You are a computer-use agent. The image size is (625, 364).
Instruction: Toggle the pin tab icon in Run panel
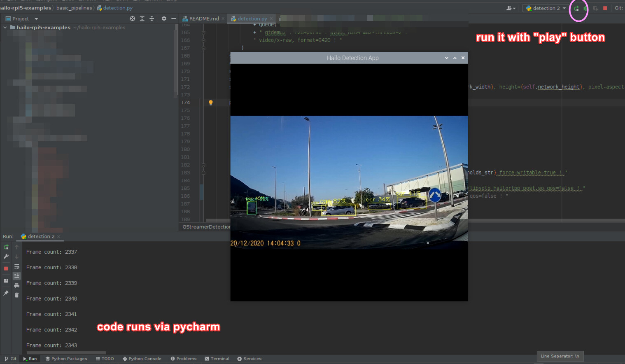6,293
